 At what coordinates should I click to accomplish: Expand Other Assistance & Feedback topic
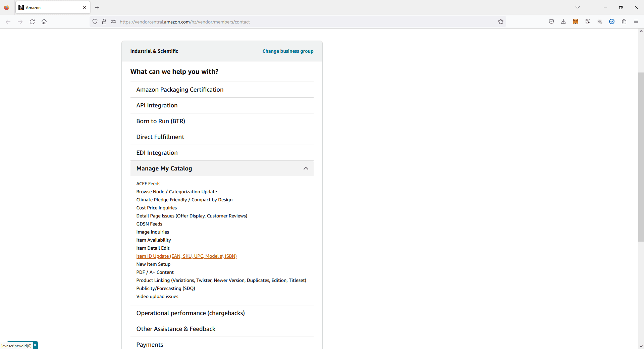(222, 329)
